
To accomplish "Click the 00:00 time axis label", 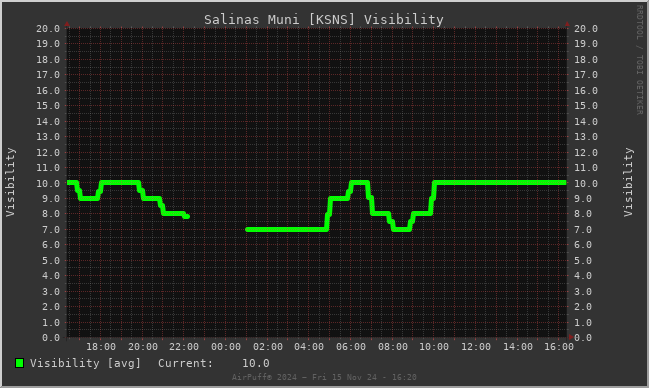I will 226,347.
